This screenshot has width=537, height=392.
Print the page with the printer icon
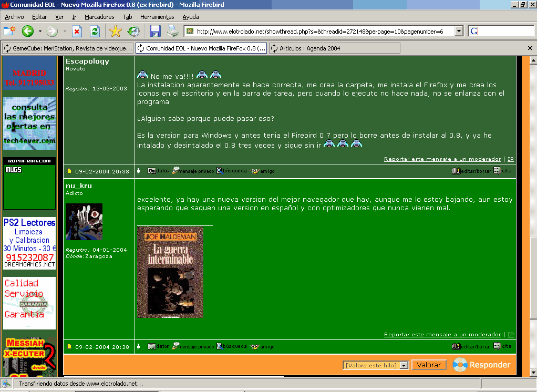172,31
